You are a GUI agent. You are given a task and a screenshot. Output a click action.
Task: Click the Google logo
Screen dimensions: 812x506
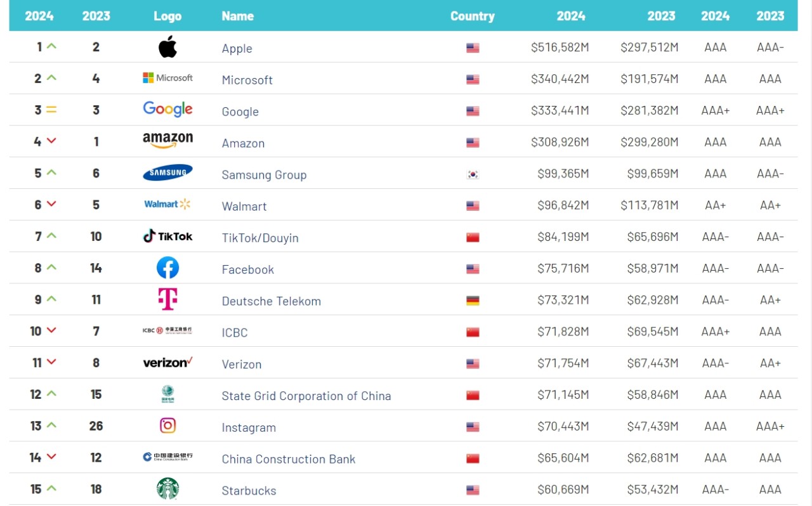coord(167,109)
